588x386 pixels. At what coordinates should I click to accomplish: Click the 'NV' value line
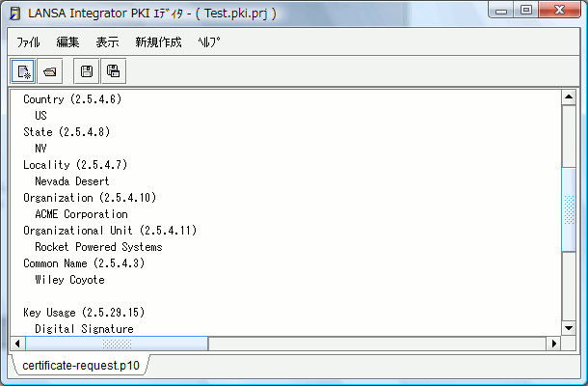[x=40, y=149]
